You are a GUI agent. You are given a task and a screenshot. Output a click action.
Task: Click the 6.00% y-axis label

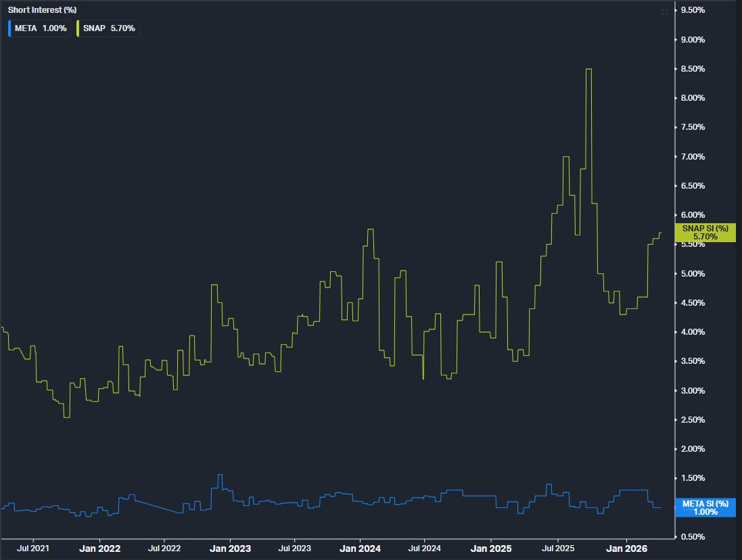(693, 215)
